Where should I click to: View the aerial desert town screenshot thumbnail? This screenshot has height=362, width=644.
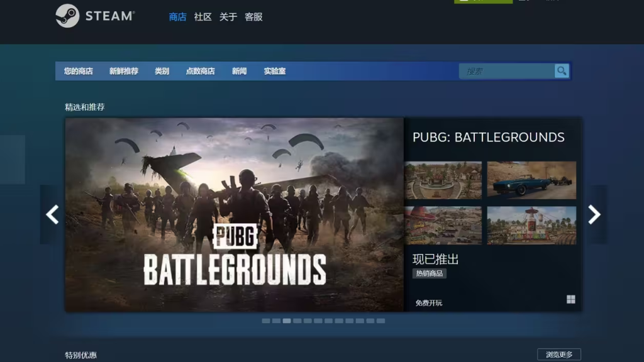443,226
